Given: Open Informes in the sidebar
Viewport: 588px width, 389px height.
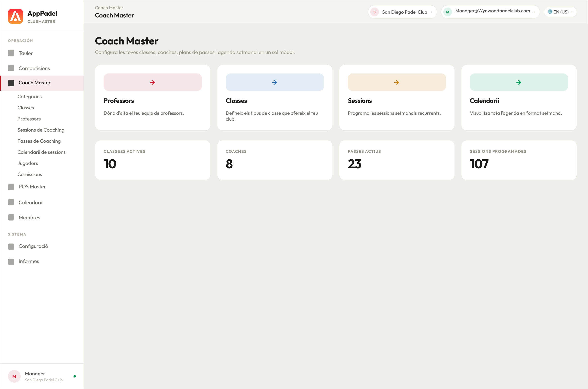Looking at the screenshot, I should pos(42,262).
